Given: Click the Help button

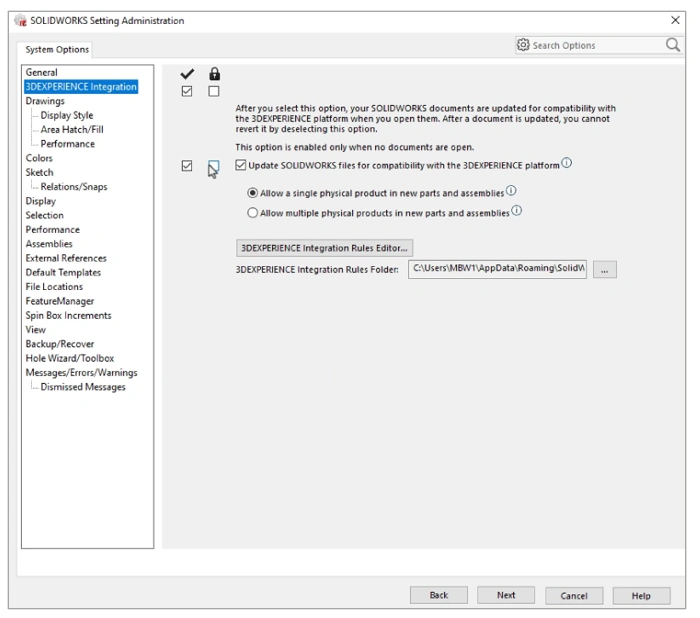Looking at the screenshot, I should click(x=641, y=596).
